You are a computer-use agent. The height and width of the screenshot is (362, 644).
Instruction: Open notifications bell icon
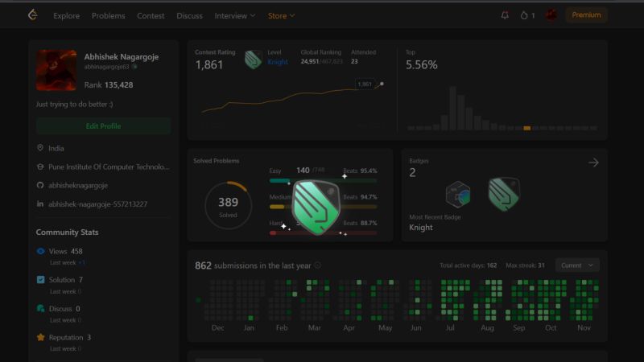point(505,15)
